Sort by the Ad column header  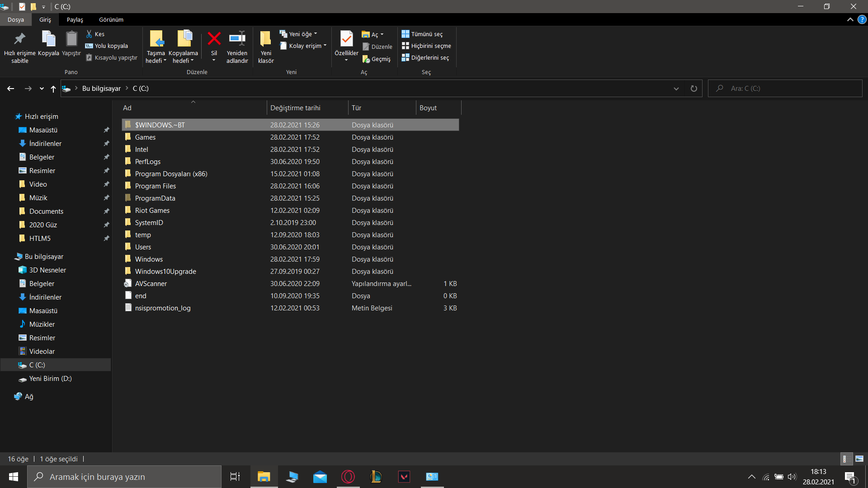(193, 108)
